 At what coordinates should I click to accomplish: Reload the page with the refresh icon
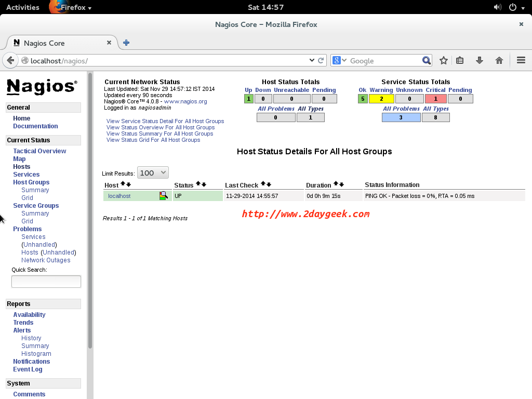click(x=321, y=60)
